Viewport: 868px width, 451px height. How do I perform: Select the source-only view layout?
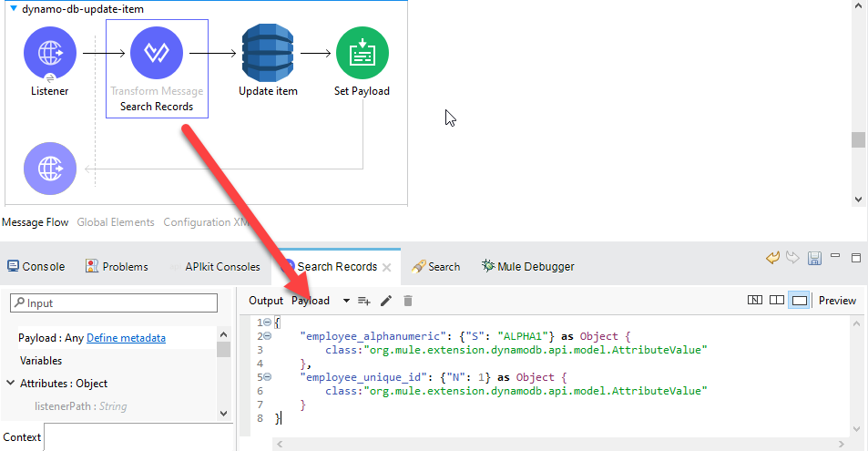[799, 301]
